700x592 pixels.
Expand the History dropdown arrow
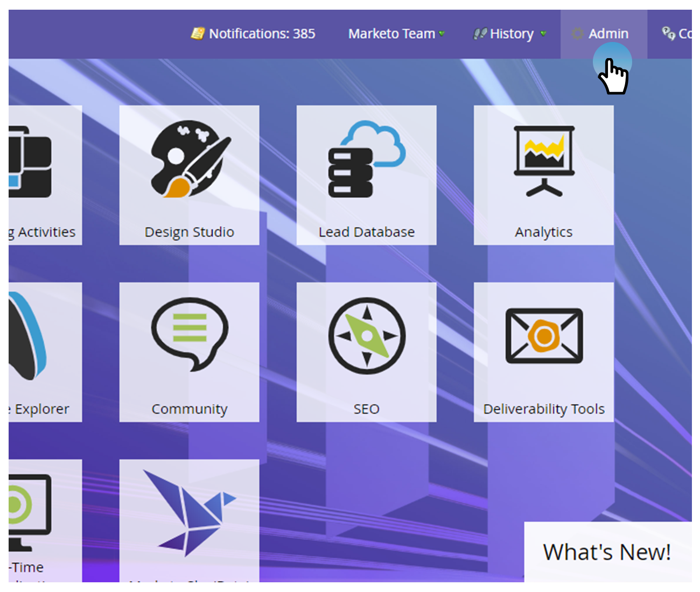tap(543, 34)
